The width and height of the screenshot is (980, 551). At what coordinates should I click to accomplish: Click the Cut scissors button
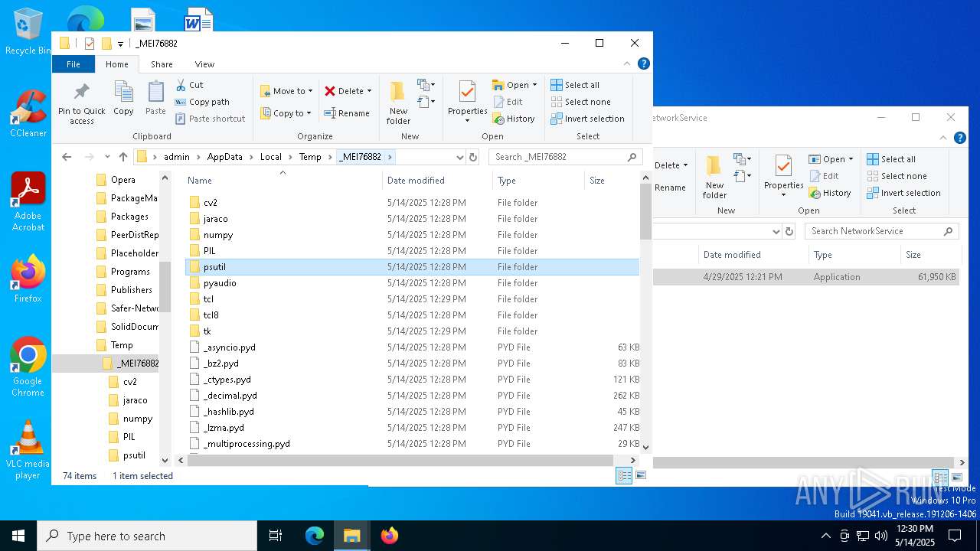click(x=189, y=85)
